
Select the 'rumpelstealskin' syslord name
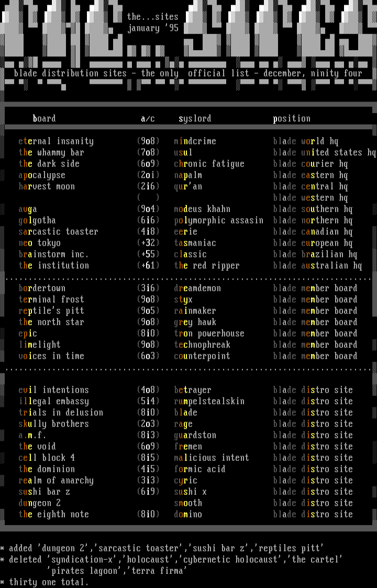click(209, 402)
